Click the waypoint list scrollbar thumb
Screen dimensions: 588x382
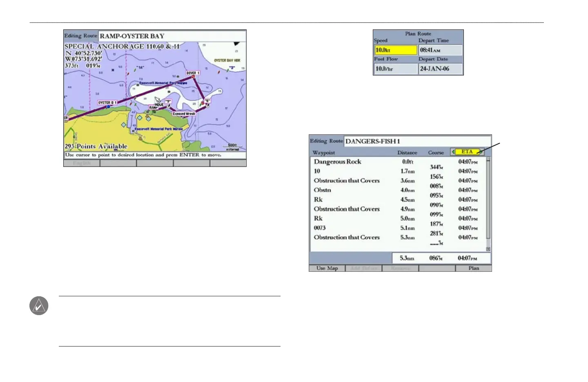488,200
